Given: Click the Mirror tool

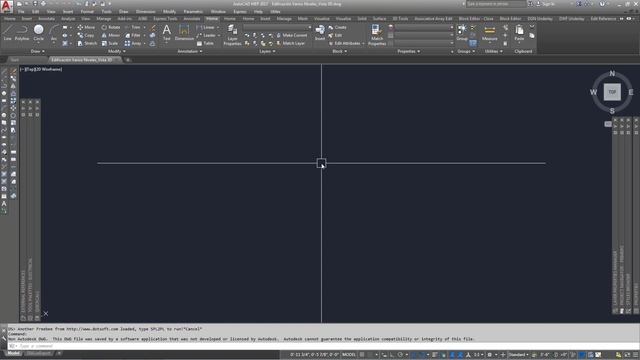Looking at the screenshot, I should 111,35.
